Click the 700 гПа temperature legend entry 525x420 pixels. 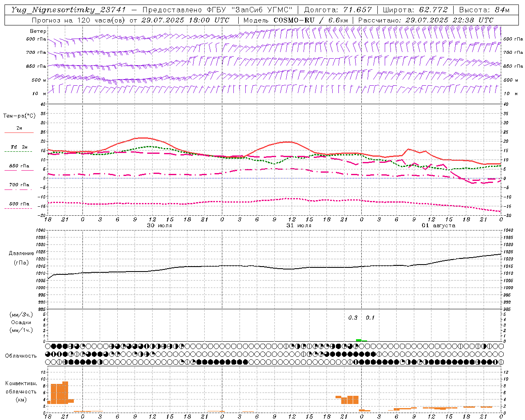(x=19, y=185)
